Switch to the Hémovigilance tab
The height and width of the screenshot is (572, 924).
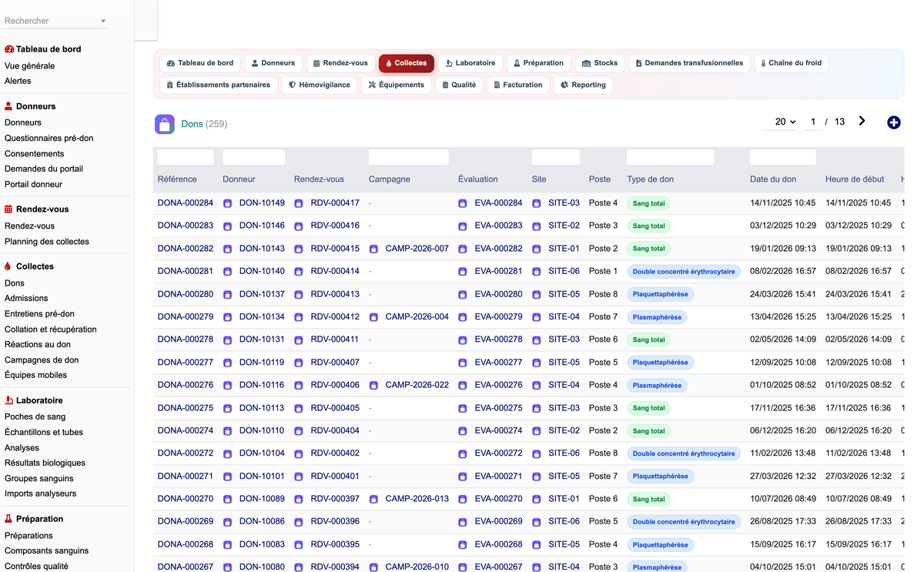pos(320,85)
